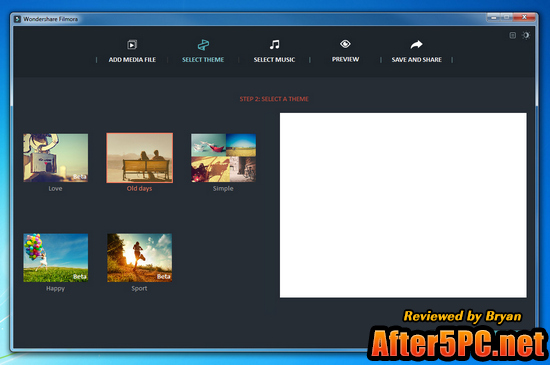This screenshot has height=365, width=550.
Task: Click the Preview eye icon
Action: click(x=345, y=44)
